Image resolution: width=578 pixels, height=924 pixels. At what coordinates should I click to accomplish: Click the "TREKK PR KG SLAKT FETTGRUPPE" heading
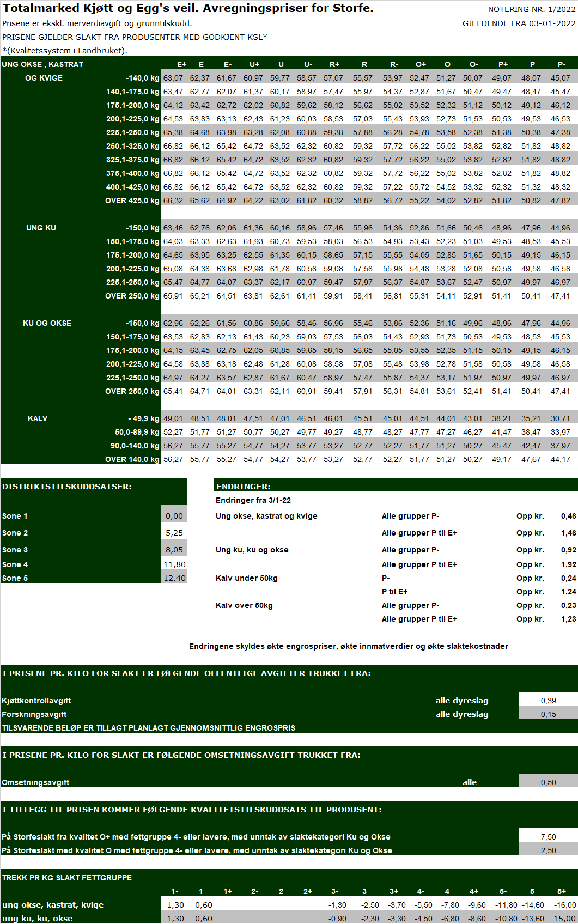67,878
